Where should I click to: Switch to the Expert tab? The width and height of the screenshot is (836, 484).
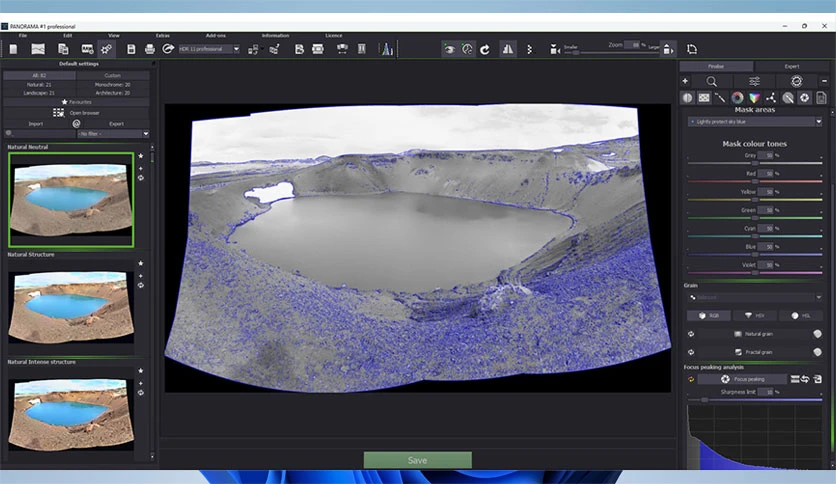click(x=792, y=67)
